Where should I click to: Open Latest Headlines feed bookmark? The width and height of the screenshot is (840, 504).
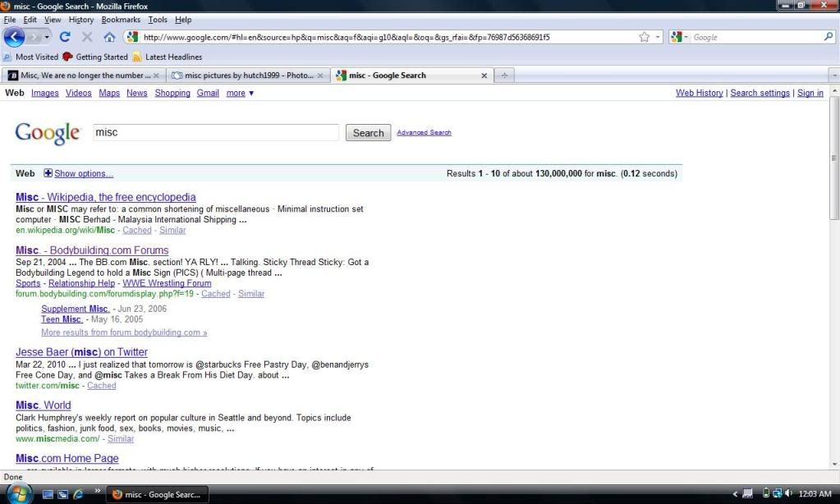[168, 57]
